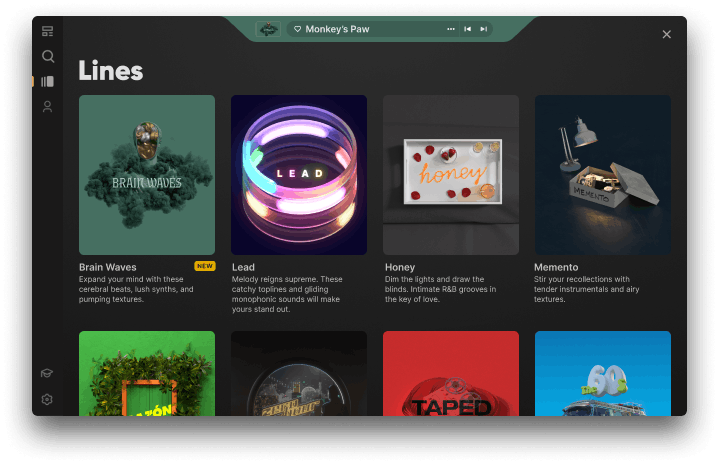Click the Monkey's Paw preset name
This screenshot has width=719, height=464.
point(337,29)
